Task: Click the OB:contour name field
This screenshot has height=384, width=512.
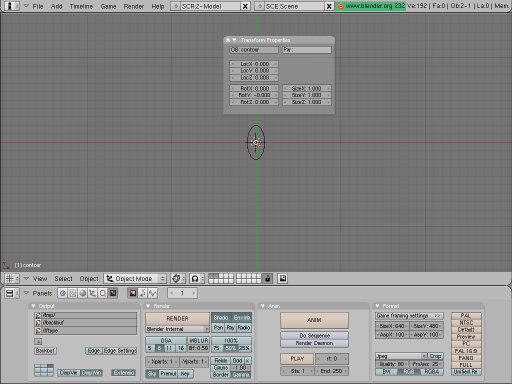Action: pyautogui.click(x=254, y=50)
